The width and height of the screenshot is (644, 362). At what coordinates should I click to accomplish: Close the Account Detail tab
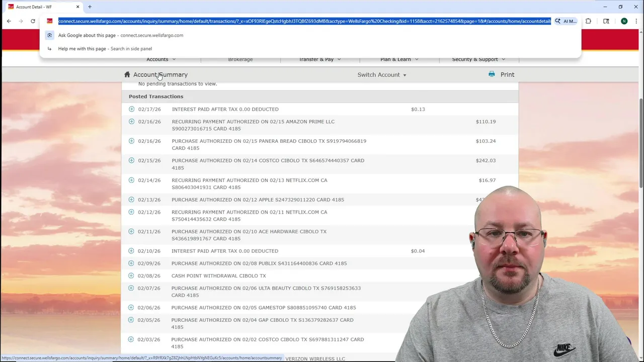[x=77, y=7]
